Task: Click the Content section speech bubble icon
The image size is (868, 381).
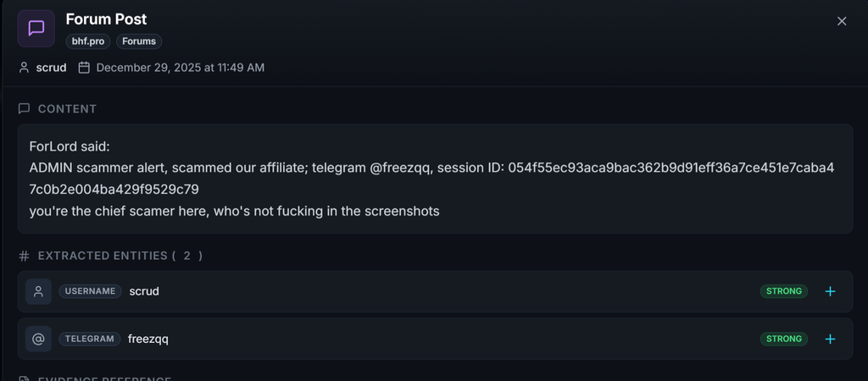Action: coord(24,108)
